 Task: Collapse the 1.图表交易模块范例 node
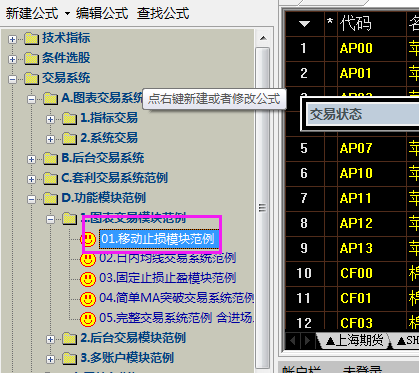(x=50, y=219)
